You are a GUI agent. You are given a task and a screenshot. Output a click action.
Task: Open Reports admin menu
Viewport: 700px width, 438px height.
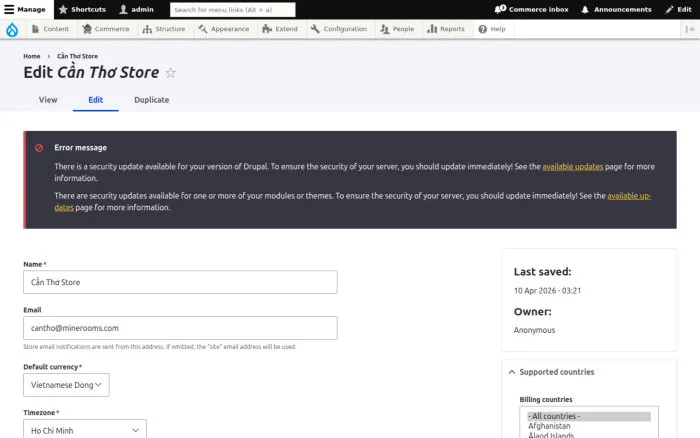point(446,29)
